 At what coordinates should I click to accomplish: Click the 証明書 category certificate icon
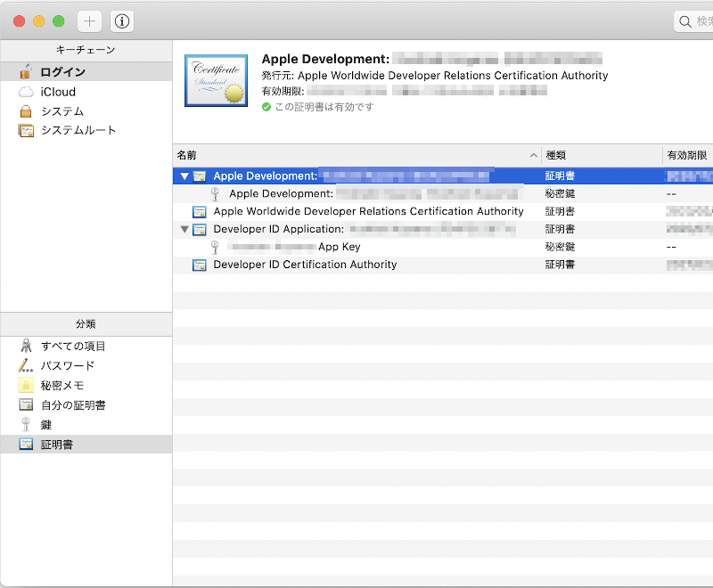click(x=26, y=445)
